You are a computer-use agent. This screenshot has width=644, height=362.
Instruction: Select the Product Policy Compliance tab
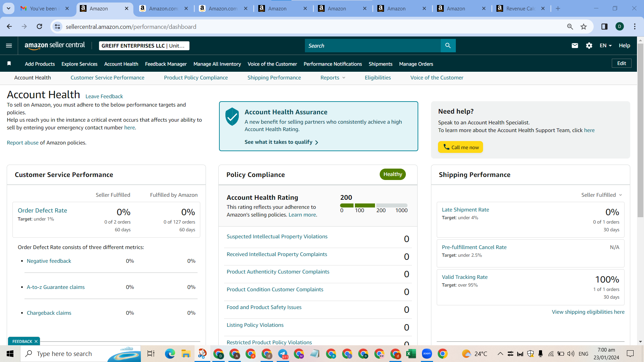(x=196, y=77)
